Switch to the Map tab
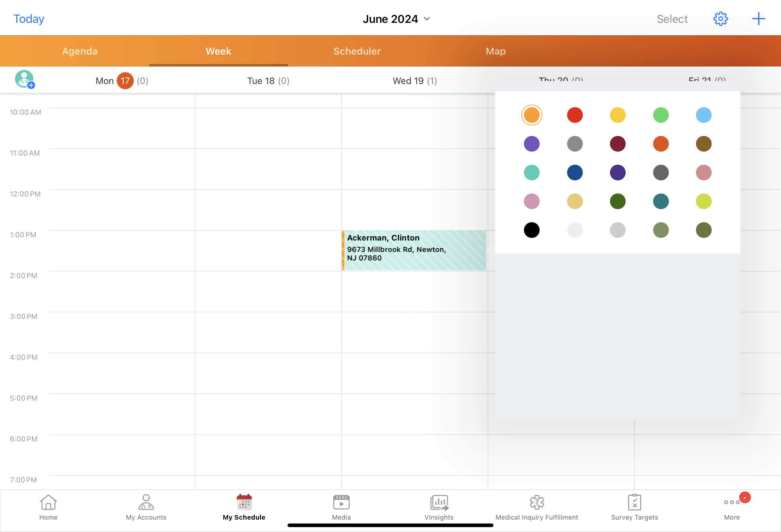The image size is (781, 532). point(495,51)
